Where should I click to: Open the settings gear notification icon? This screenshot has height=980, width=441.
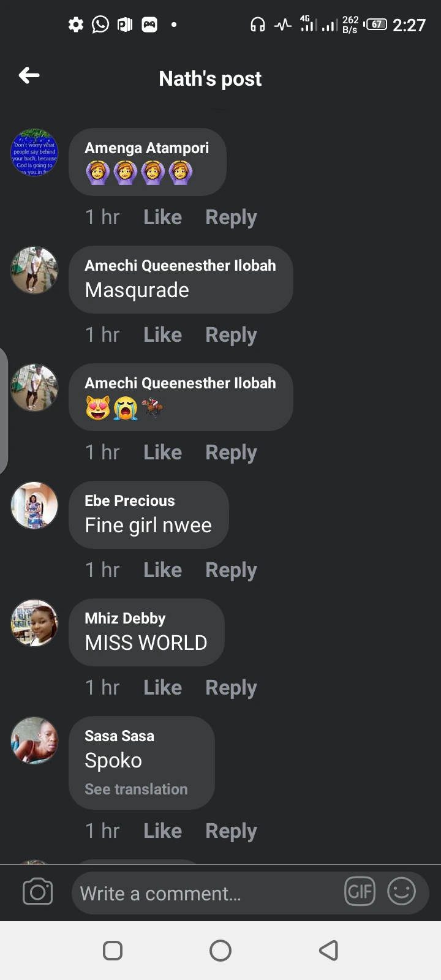[76, 24]
